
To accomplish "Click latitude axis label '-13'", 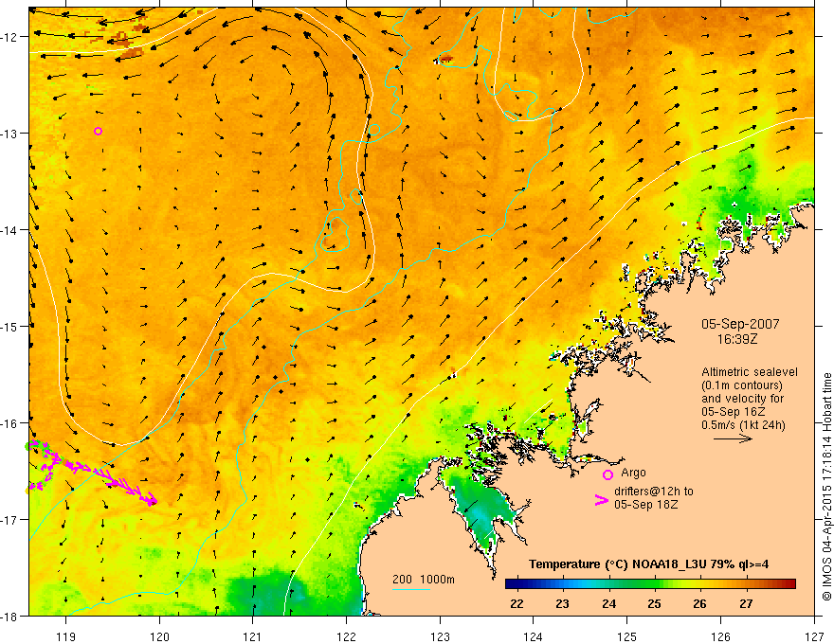I will pyautogui.click(x=10, y=133).
